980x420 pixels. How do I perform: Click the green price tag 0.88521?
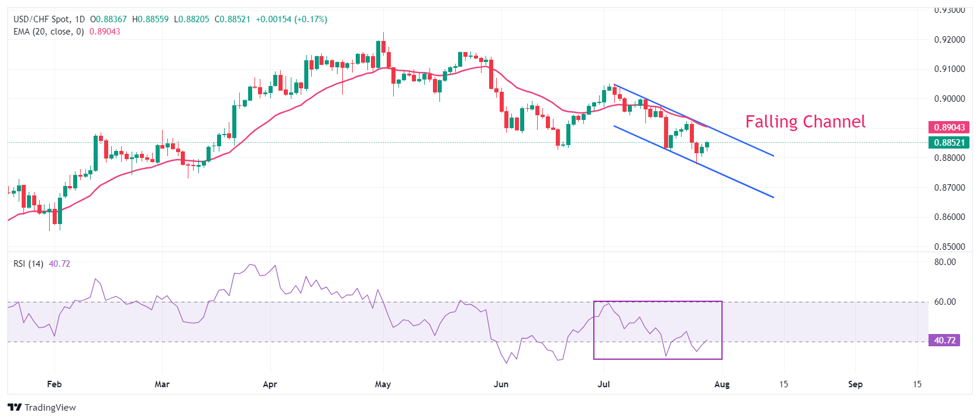tap(949, 142)
